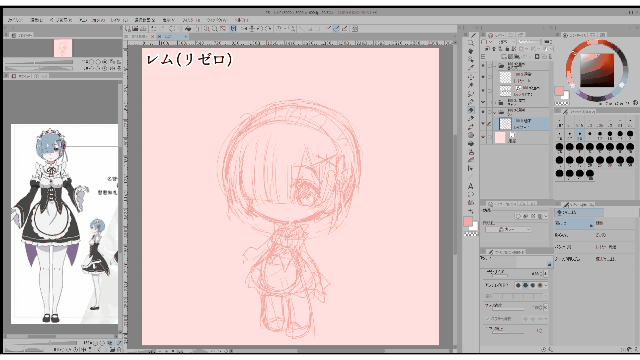Click the create layer mask icon
The height and width of the screenshot is (360, 640).
[x=537, y=56]
